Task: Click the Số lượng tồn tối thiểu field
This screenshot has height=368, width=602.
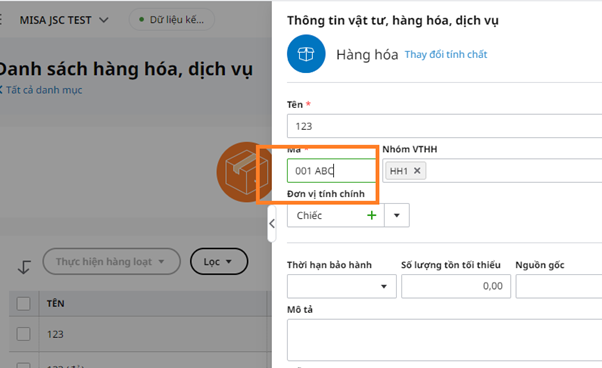Action: click(x=456, y=286)
